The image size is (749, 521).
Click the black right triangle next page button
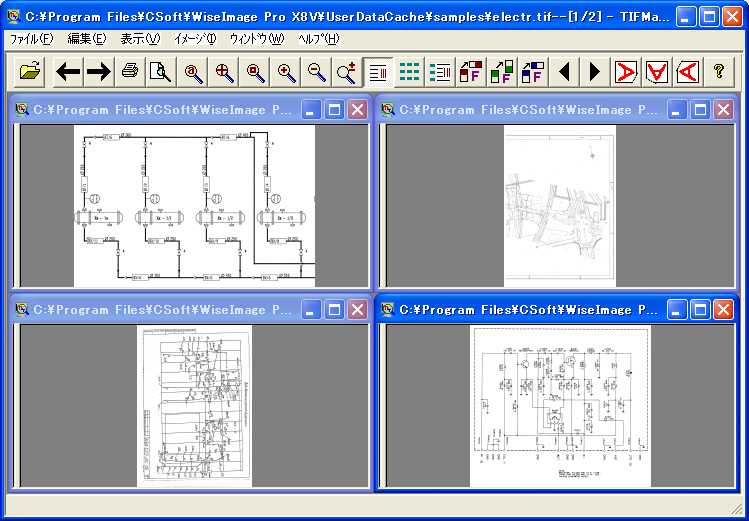595,71
